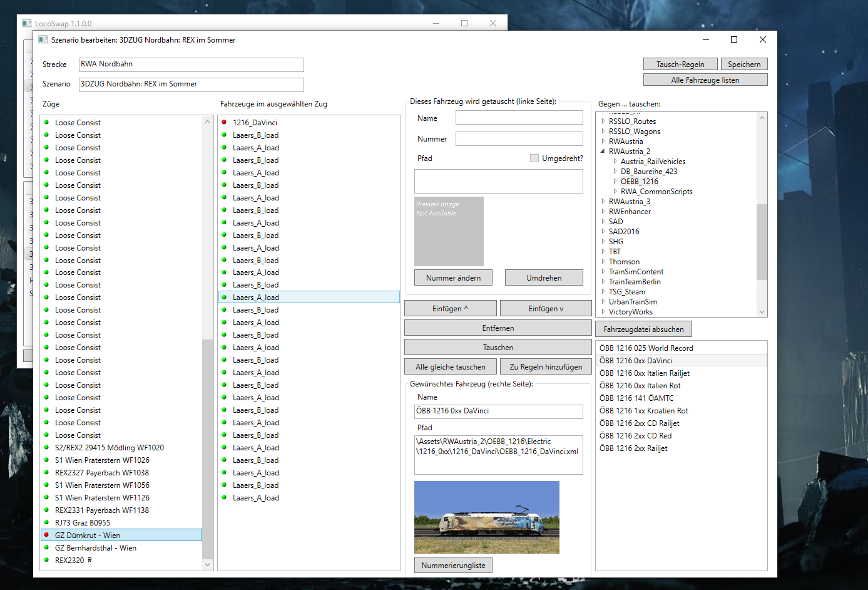Click red status dot beside 1216_DaVinci
The image size is (868, 590).
(224, 122)
